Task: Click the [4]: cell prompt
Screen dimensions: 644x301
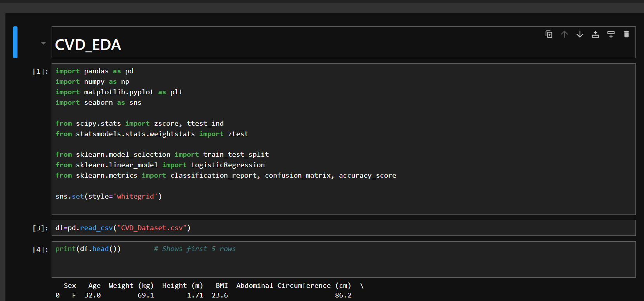Action: 40,249
